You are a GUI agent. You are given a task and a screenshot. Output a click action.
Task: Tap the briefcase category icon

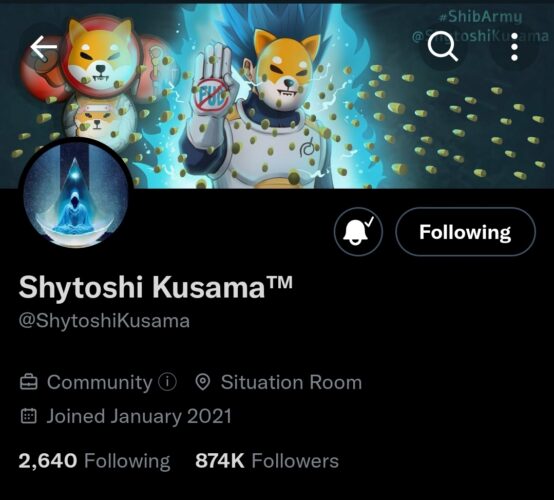(x=29, y=382)
